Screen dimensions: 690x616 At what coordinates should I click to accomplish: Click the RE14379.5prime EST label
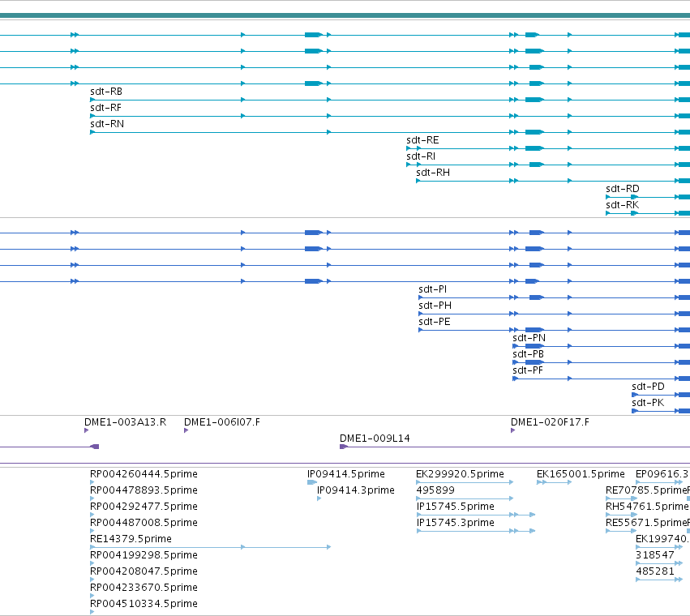(131, 540)
